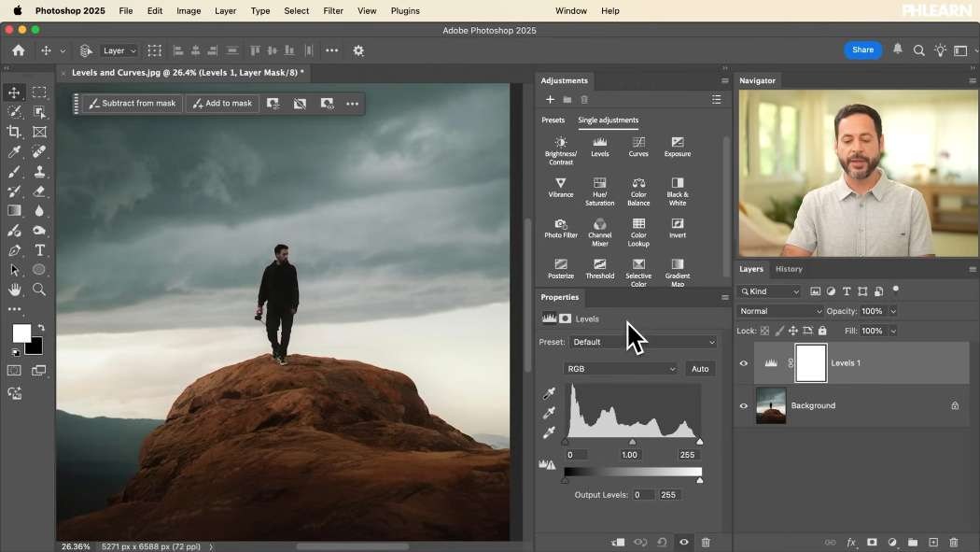This screenshot has height=552, width=980.
Task: Add an Invert adjustment
Action: tap(678, 228)
